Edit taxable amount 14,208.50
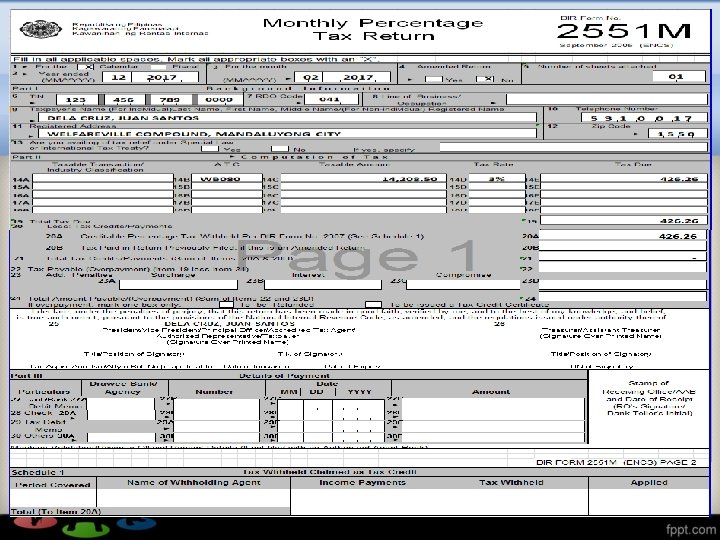 [363, 178]
